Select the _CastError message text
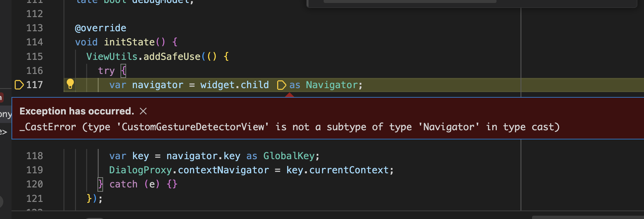The width and height of the screenshot is (644, 219). [290, 127]
